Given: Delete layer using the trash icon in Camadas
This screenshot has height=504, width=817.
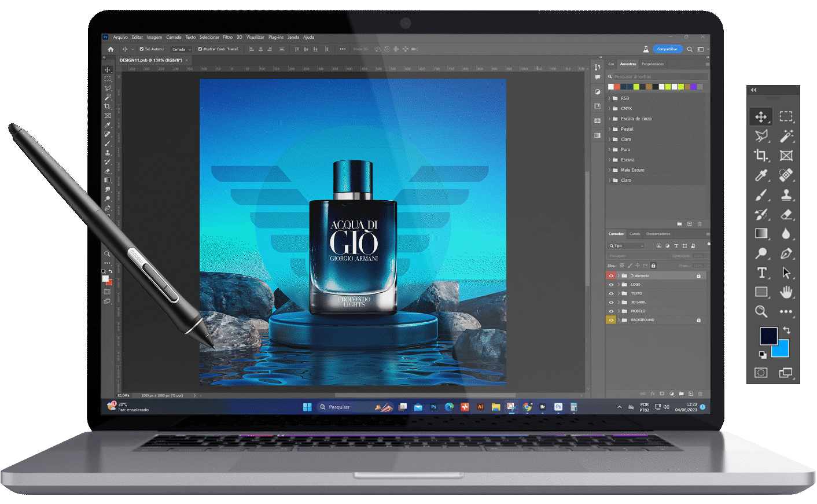Looking at the screenshot, I should pos(700,393).
